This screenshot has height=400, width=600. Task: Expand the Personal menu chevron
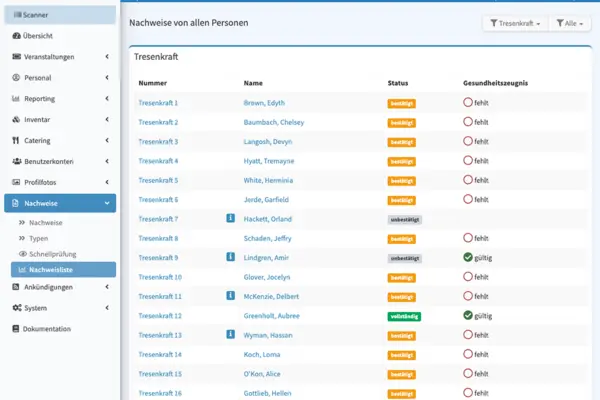tap(107, 78)
